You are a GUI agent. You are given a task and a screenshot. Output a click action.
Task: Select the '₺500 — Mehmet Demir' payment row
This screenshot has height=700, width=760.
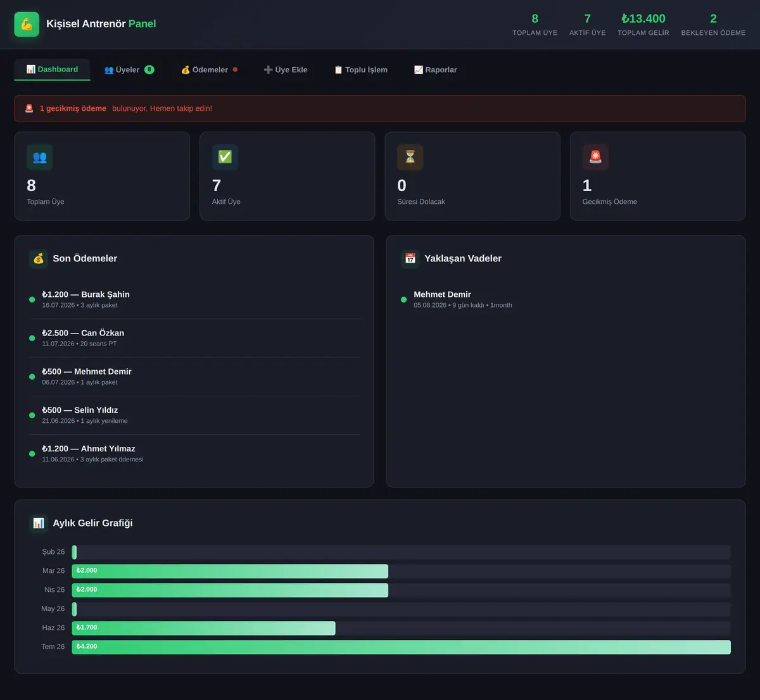click(194, 377)
